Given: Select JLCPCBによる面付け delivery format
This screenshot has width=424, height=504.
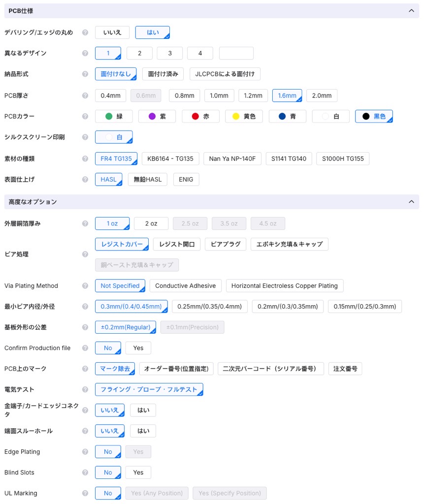Looking at the screenshot, I should [225, 74].
